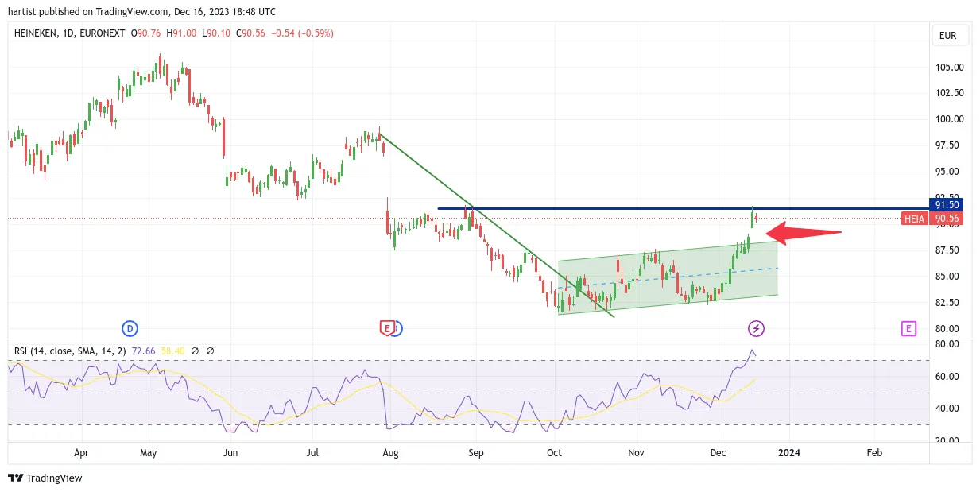Select the blue 91.50 horizontal line price label
The height and width of the screenshot is (492, 980).
point(949,204)
